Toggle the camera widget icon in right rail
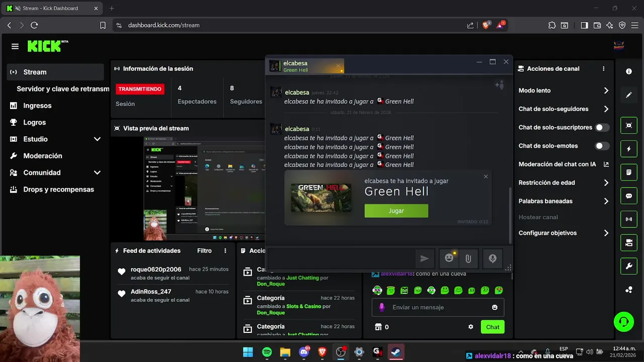 629,243
